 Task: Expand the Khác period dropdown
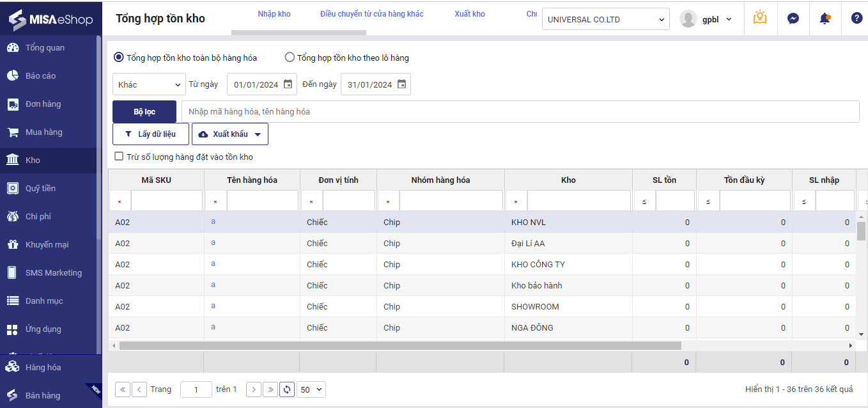[150, 84]
